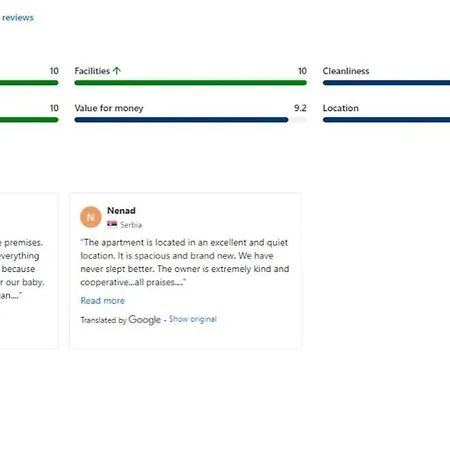Open the Read more link

point(103,301)
